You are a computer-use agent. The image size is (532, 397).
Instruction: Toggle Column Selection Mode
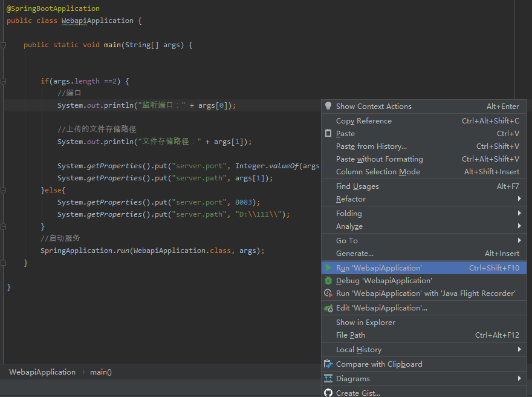[x=424, y=172]
